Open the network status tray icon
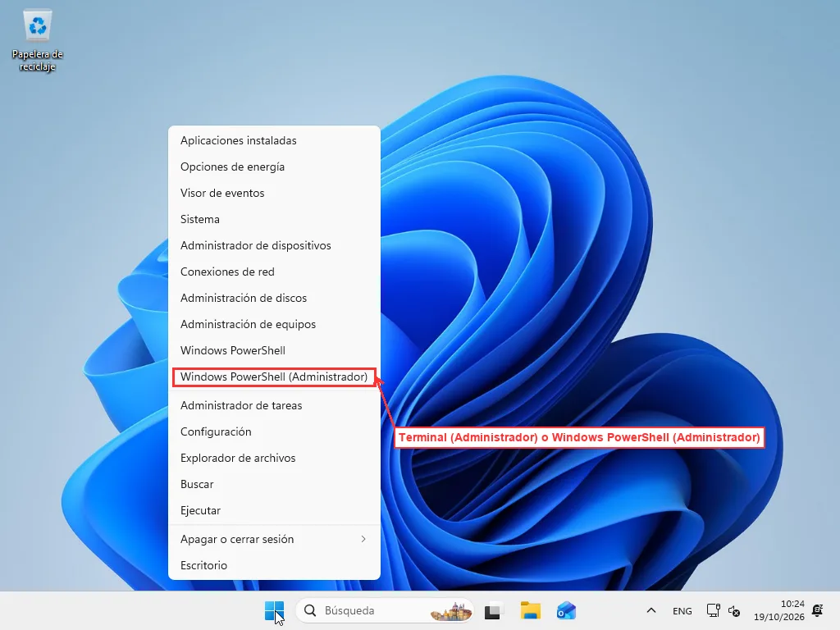The image size is (840, 630). 713,610
